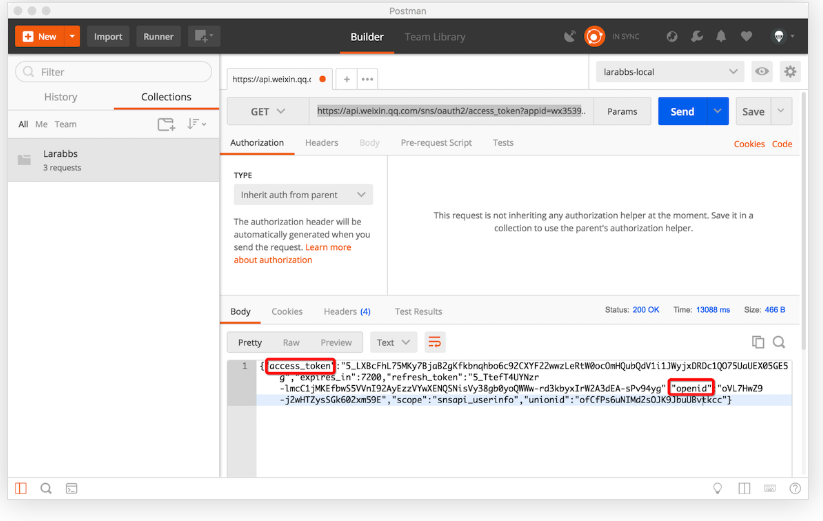The image size is (823, 521).
Task: Click the New button
Action: click(40, 37)
